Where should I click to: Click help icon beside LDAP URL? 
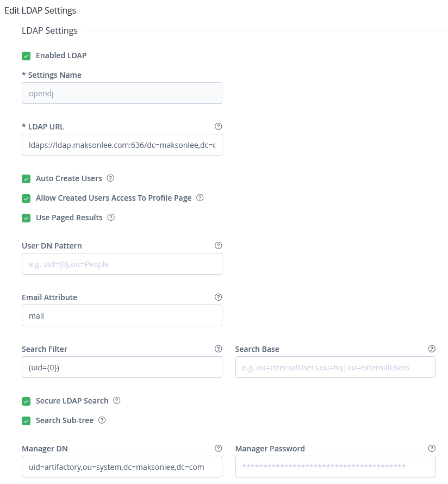tap(219, 127)
